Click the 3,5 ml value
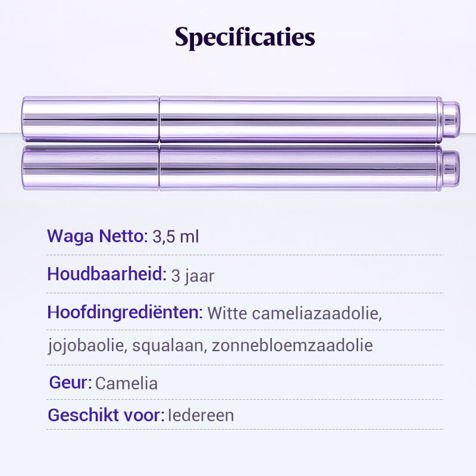The width and height of the screenshot is (476, 476). 176,237
